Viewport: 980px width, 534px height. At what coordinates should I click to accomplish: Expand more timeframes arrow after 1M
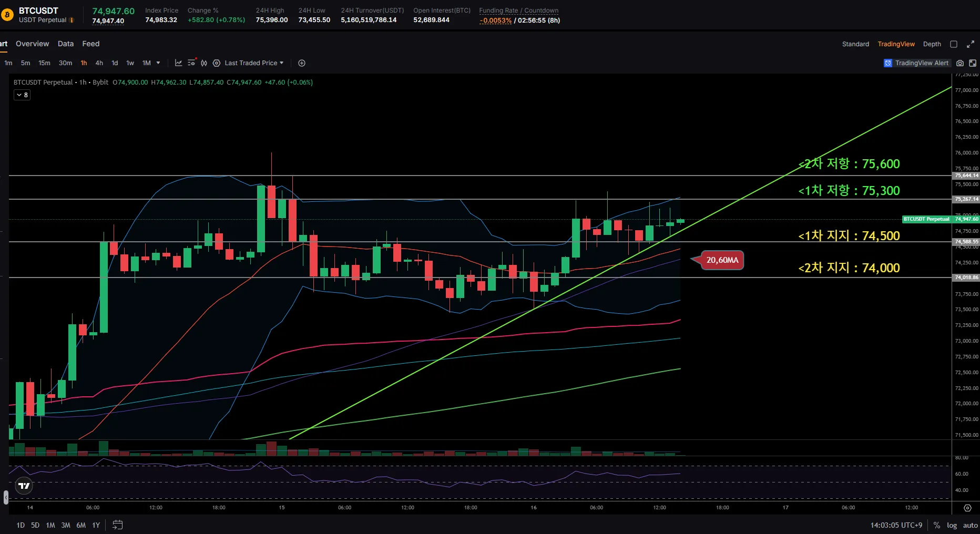click(158, 63)
